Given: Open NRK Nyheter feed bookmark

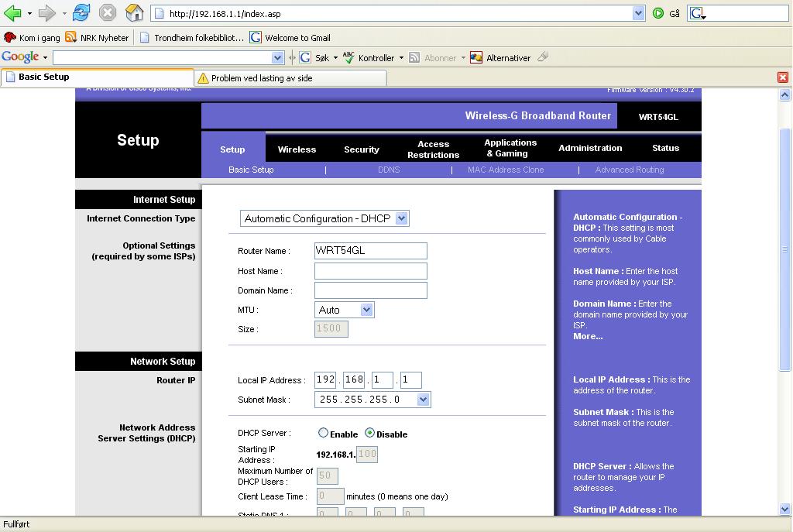Looking at the screenshot, I should 98,37.
